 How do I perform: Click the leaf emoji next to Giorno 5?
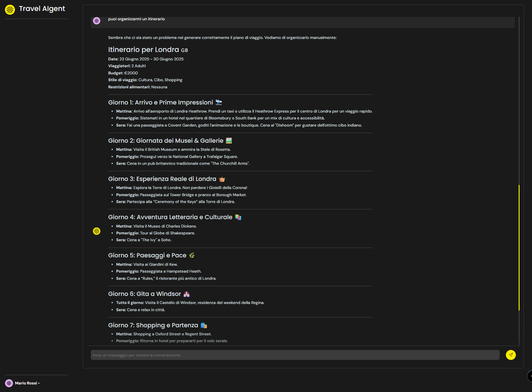[x=192, y=255]
